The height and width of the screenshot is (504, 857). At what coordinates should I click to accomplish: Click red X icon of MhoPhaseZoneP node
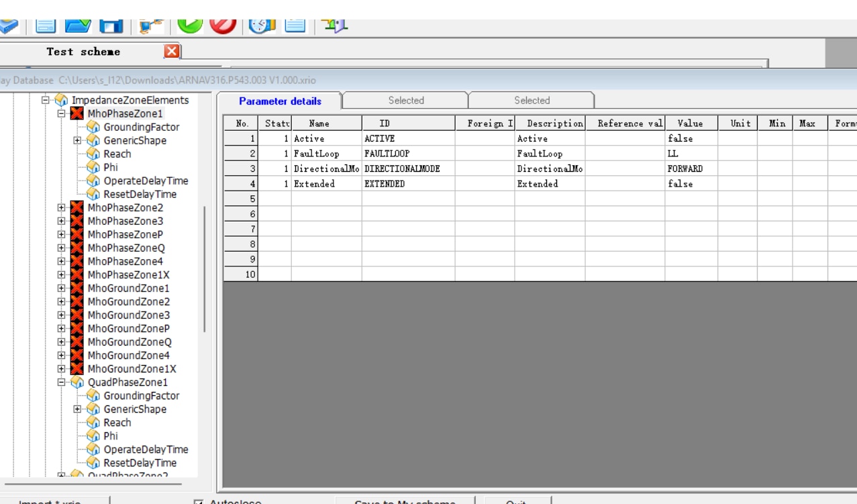pyautogui.click(x=77, y=234)
